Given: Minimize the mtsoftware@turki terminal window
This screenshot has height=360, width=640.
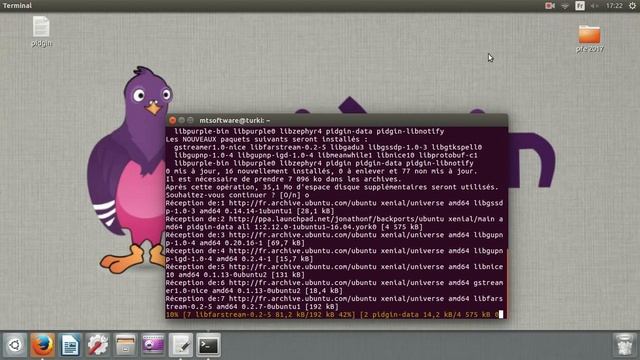Looking at the screenshot, I should point(181,120).
